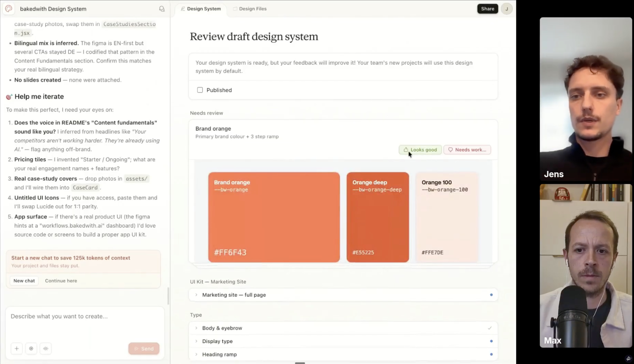Switch to the Design Files tab
634x364 pixels.
pyautogui.click(x=250, y=9)
